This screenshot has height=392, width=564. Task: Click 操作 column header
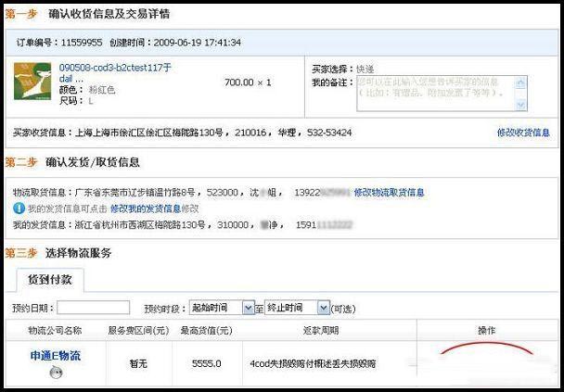point(486,331)
